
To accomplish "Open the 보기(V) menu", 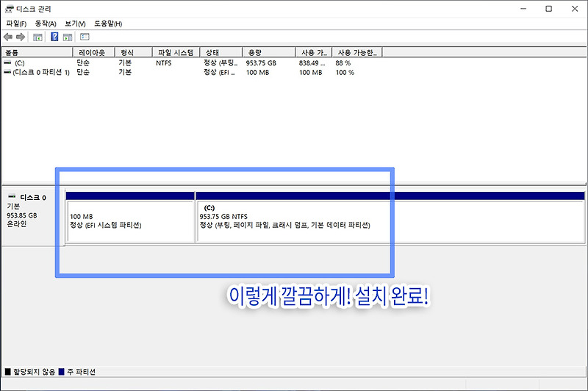I will tap(75, 24).
